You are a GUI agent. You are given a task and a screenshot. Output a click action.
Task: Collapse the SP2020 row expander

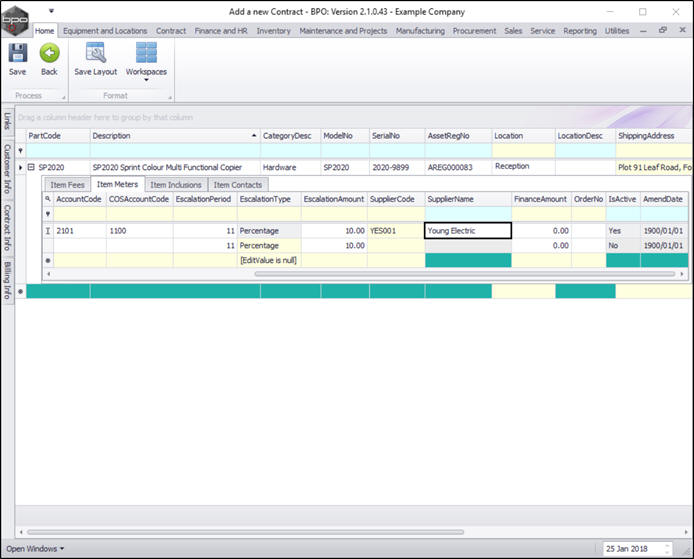pos(31,167)
